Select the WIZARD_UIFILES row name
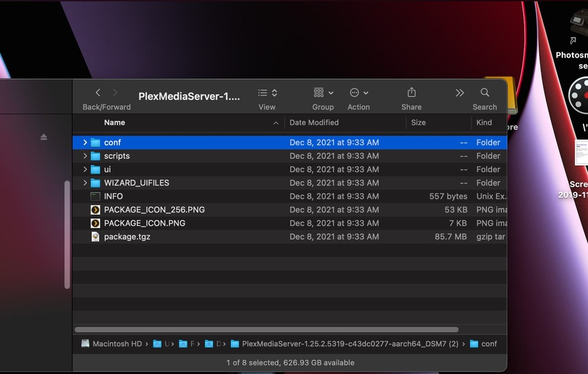This screenshot has height=374, width=588. coord(137,183)
